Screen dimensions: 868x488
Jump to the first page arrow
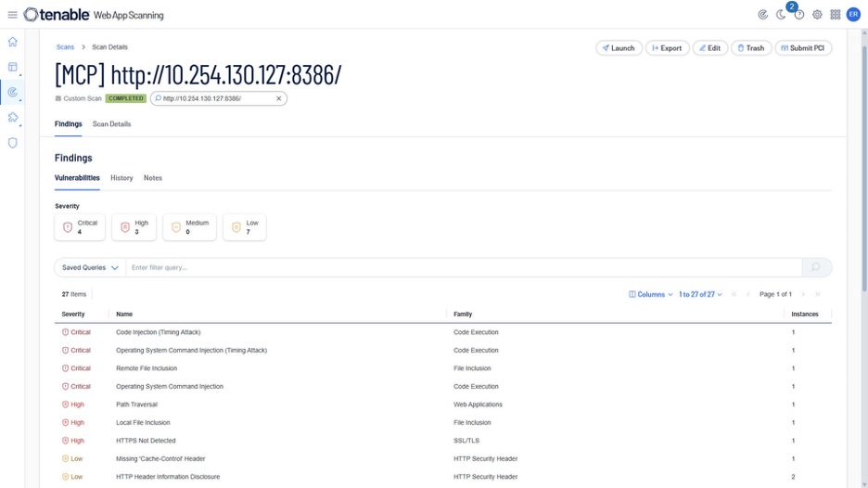coord(734,294)
